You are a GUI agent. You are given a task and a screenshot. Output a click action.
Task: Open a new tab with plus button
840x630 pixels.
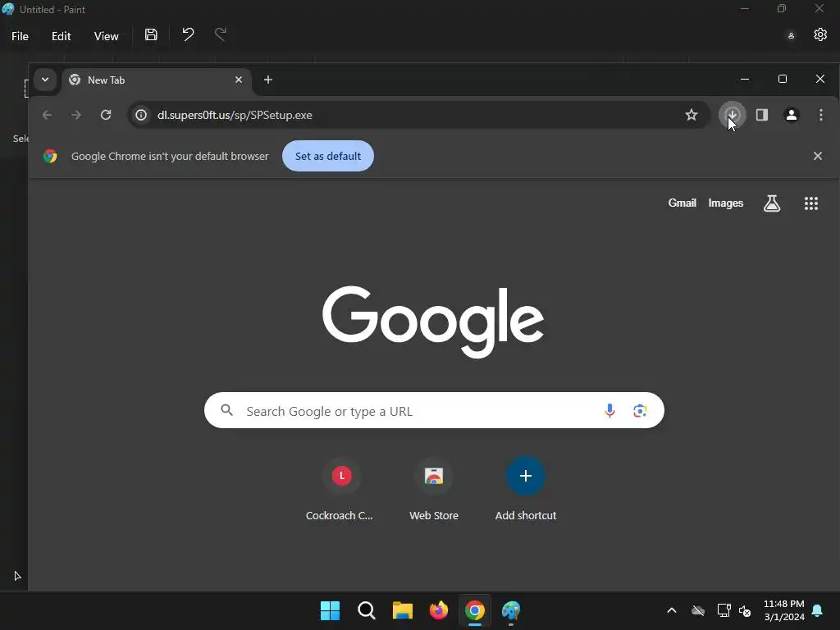(x=268, y=80)
